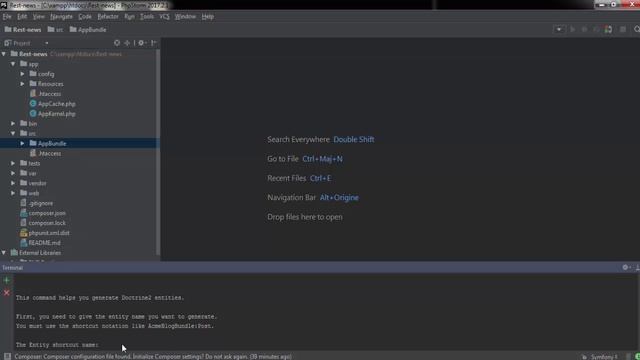This screenshot has width=640, height=360.
Task: Click the tool windows toggle in status bar
Action: pos(7,356)
